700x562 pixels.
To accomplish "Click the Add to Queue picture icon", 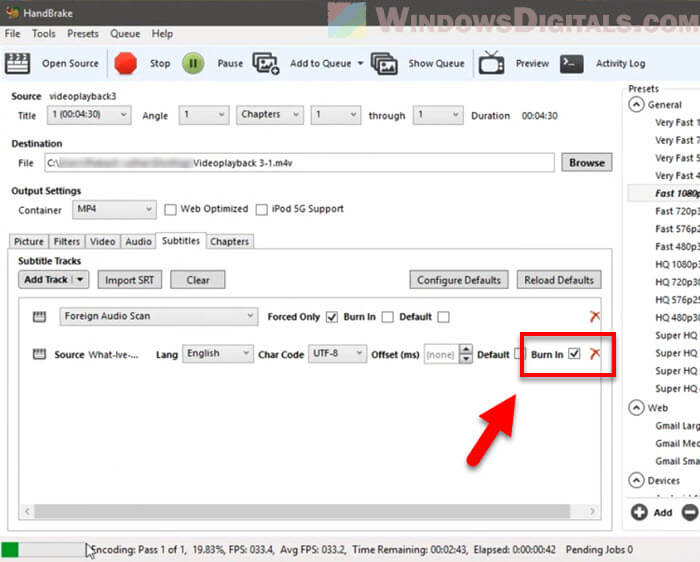I will [x=266, y=63].
